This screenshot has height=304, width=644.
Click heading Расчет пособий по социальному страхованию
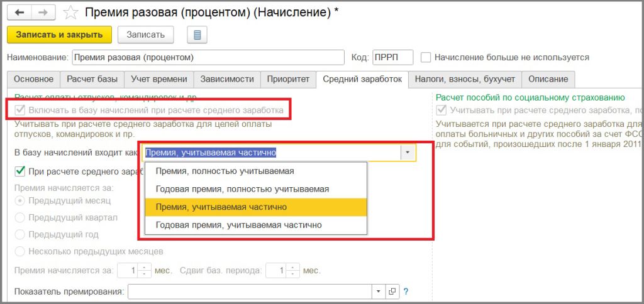(x=530, y=98)
